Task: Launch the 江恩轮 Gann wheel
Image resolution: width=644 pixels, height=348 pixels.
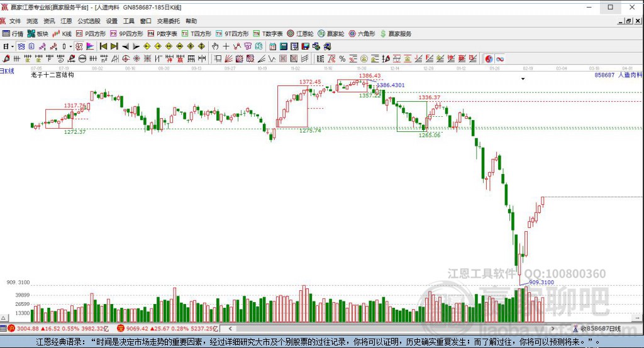Action: tap(300, 34)
